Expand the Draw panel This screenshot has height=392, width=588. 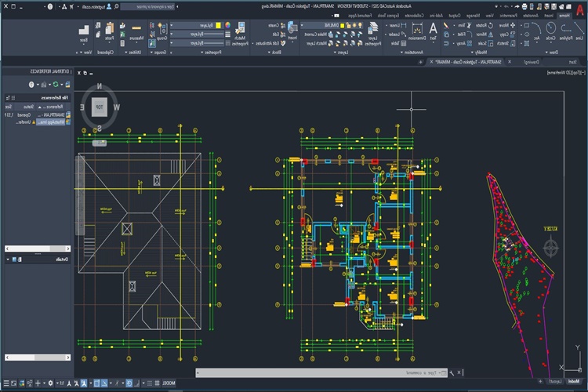click(552, 53)
